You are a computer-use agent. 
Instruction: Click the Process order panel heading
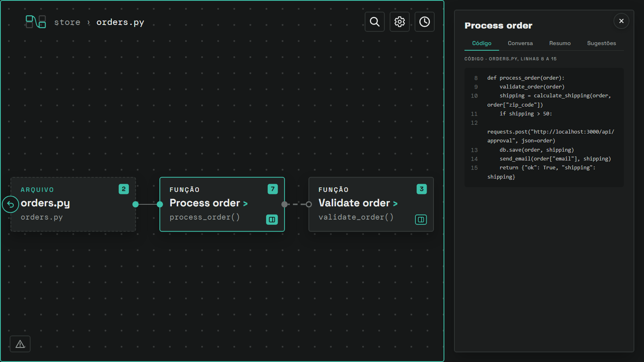click(x=498, y=26)
